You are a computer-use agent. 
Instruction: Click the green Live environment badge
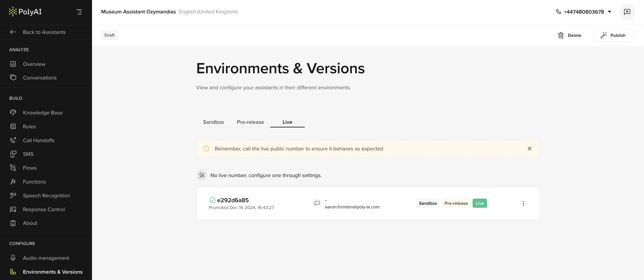pos(479,203)
